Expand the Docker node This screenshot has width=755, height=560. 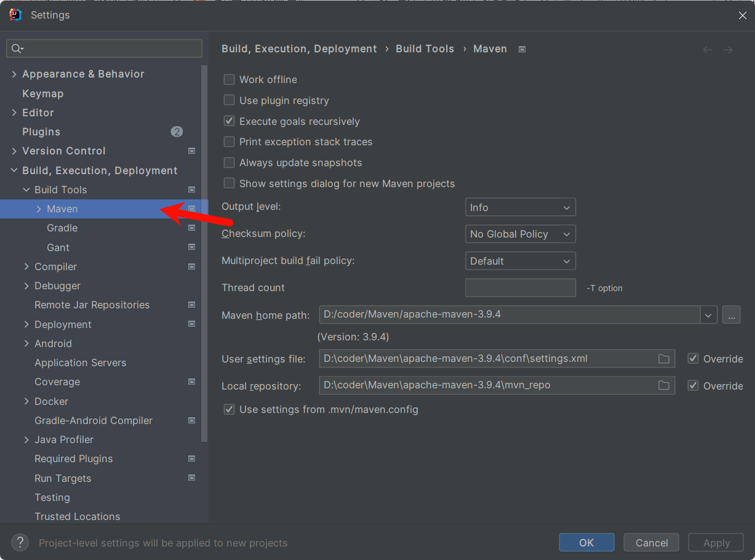[26, 401]
